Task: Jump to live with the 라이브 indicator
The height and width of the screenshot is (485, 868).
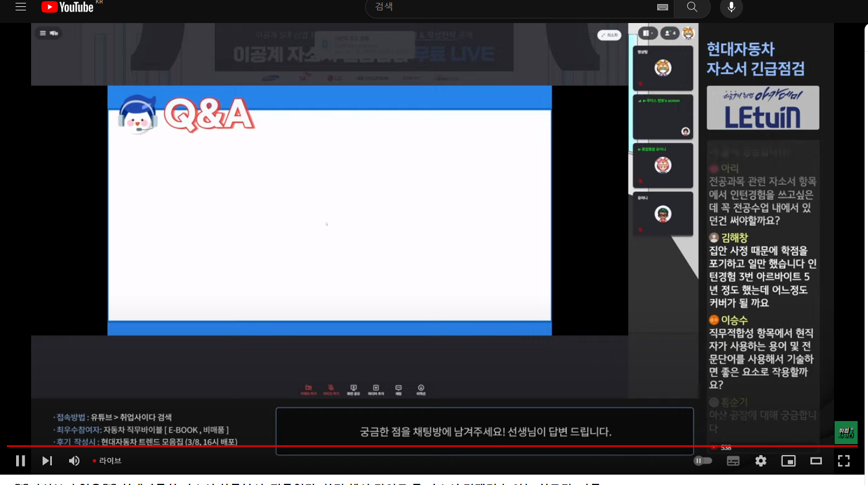Action: tap(107, 461)
